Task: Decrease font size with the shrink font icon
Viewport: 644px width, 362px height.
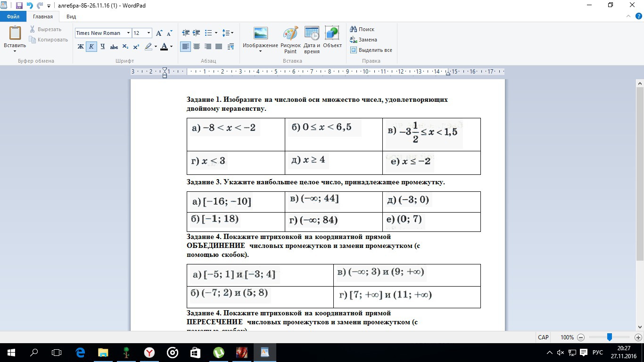Action: click(170, 33)
